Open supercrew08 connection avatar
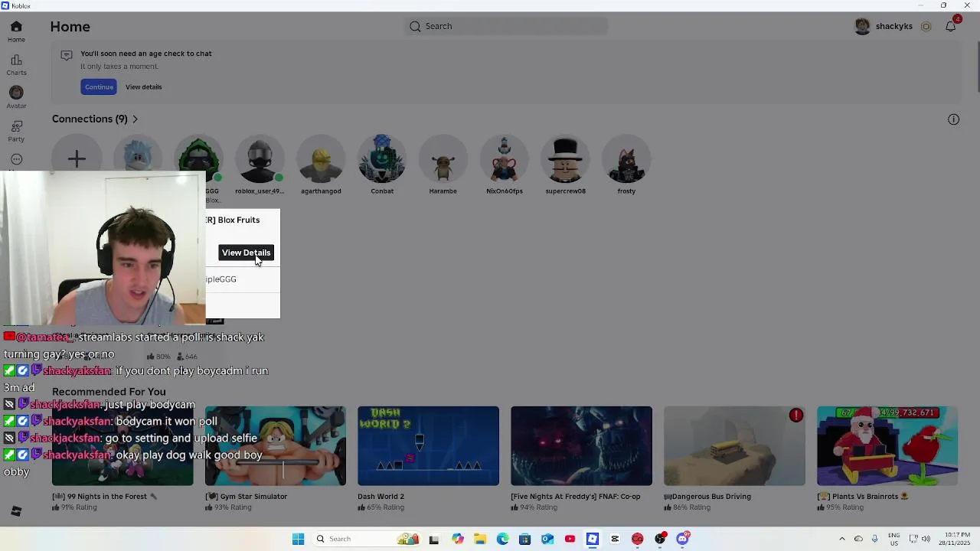Screen dimensions: 980x551 tap(566, 158)
